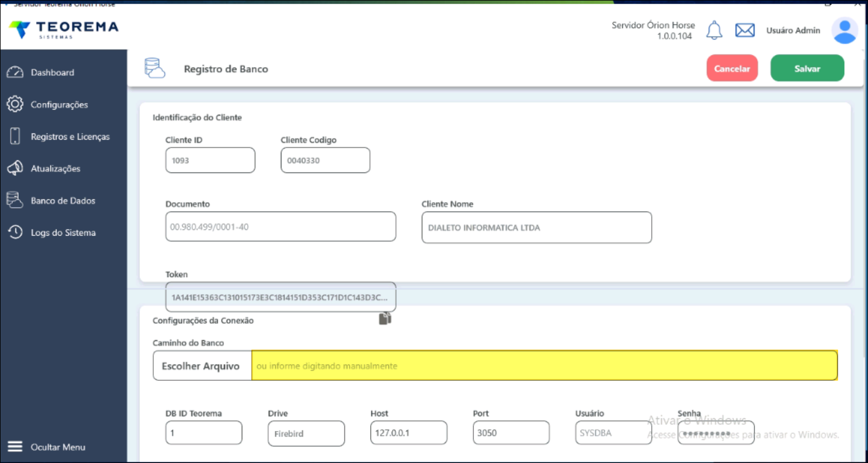Click the Banco de Dados database icon
The width and height of the screenshot is (868, 463).
[x=15, y=200]
